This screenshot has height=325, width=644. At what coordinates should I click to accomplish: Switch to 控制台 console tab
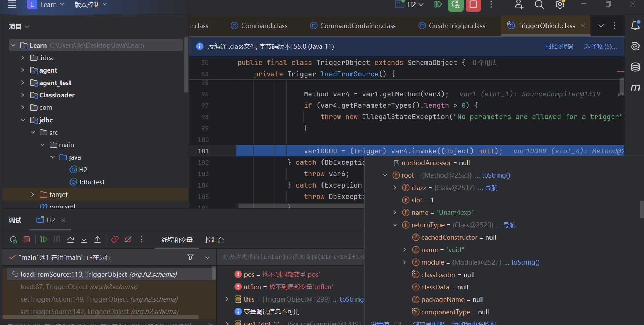(x=215, y=240)
